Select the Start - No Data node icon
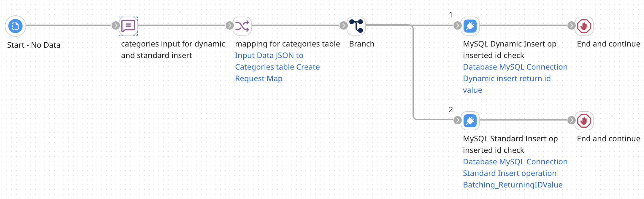The height and width of the screenshot is (199, 644). pyautogui.click(x=15, y=26)
